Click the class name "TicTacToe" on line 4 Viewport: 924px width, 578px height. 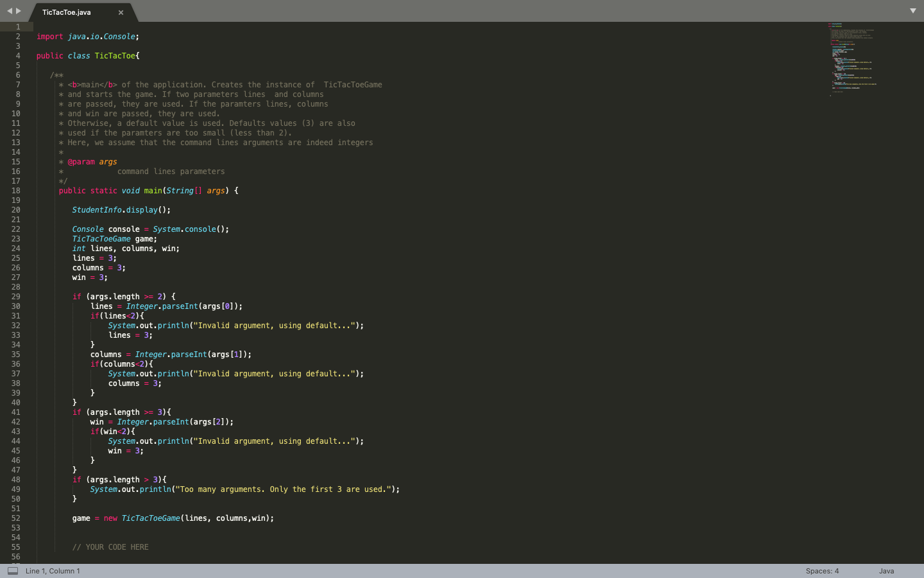click(x=115, y=56)
